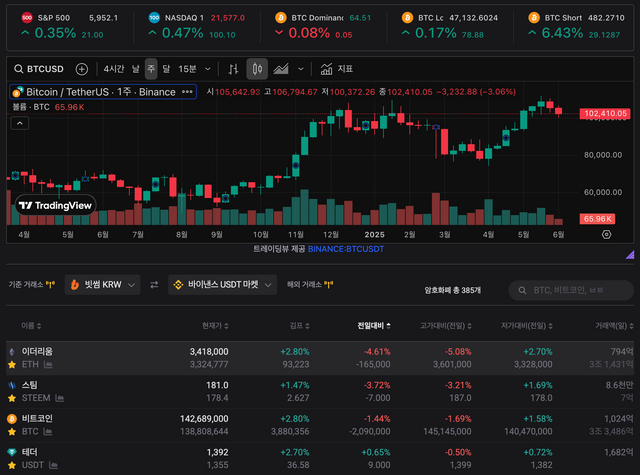Click the BTC Short ticker bitcoin icon
Viewport: 640px width, 475px height.
[534, 18]
